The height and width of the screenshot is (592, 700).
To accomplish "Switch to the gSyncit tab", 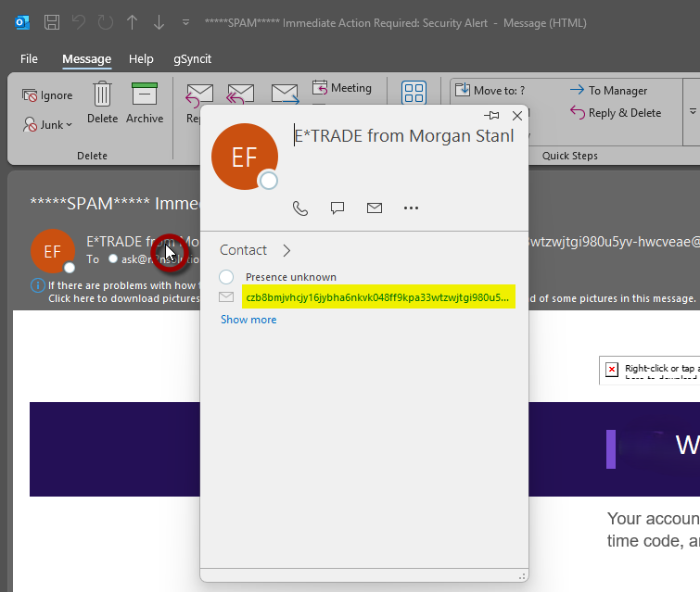I will (x=193, y=58).
